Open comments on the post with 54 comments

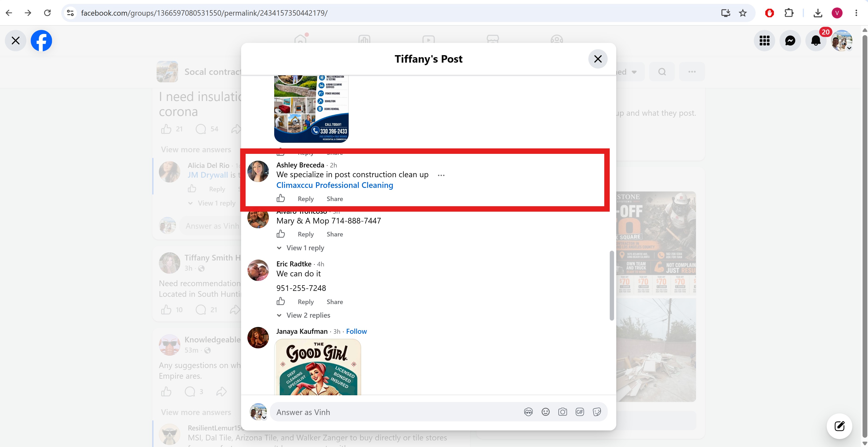click(x=201, y=129)
